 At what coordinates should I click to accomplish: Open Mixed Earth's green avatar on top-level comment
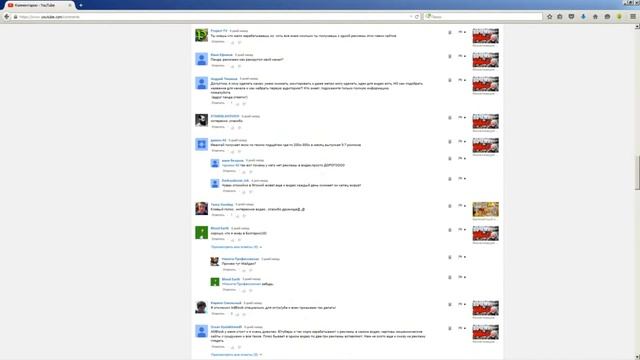click(x=201, y=233)
